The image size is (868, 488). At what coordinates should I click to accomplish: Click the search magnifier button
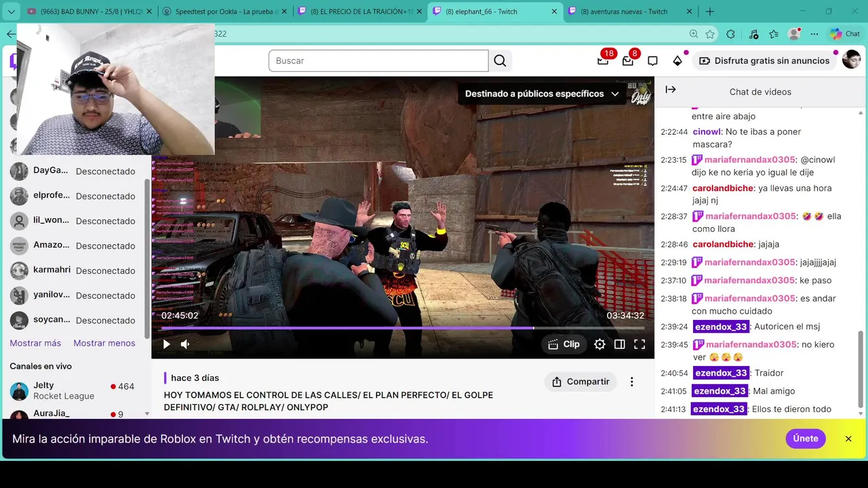[500, 61]
